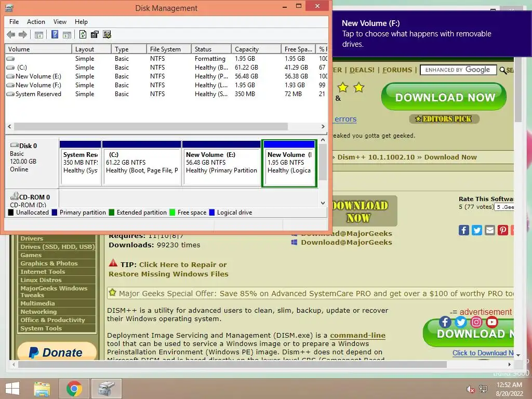
Task: Click the Donate PayPal button
Action: pos(57,352)
